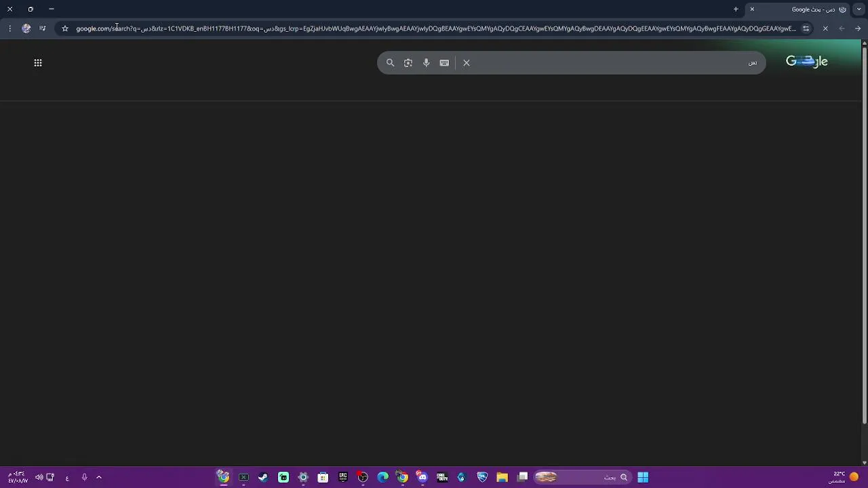The width and height of the screenshot is (868, 488).
Task: Open the Windows Start menu
Action: pos(643,477)
